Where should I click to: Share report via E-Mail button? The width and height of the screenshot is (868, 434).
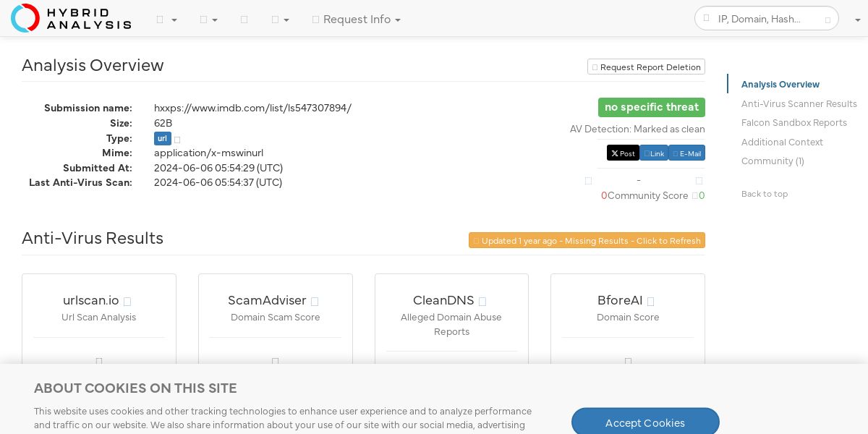pos(686,153)
